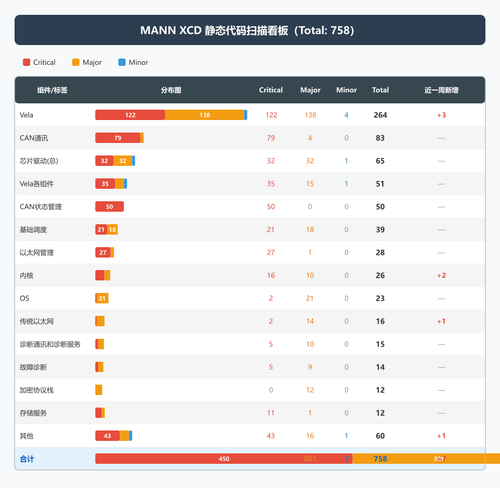Screen dimensions: 500x488
Task: Click CAN通讯 total value 83
Action: 380,138
